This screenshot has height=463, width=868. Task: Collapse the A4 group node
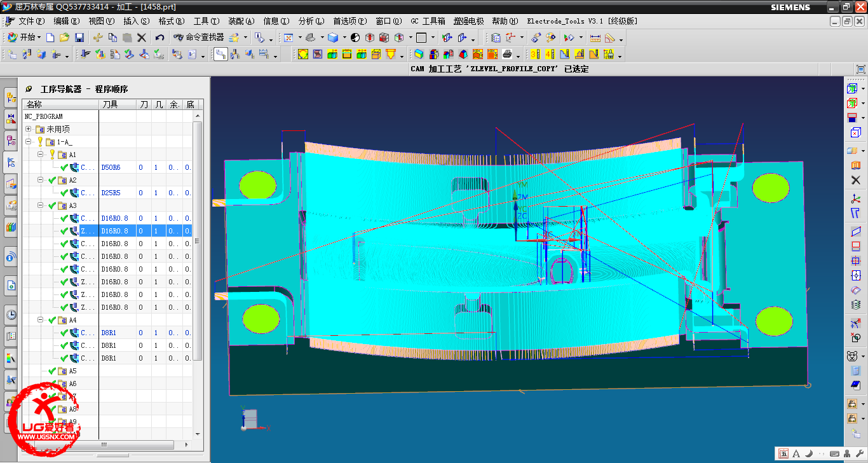(x=41, y=320)
